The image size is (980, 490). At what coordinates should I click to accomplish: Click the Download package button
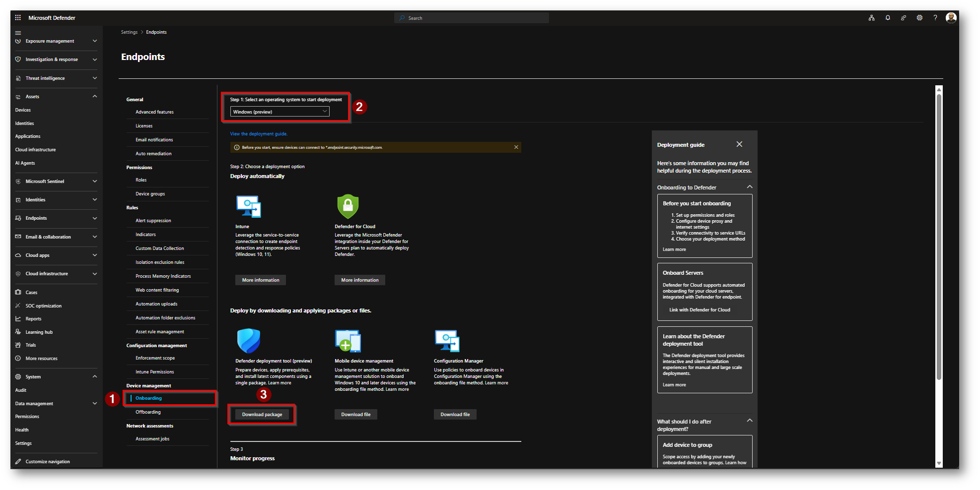[262, 415]
